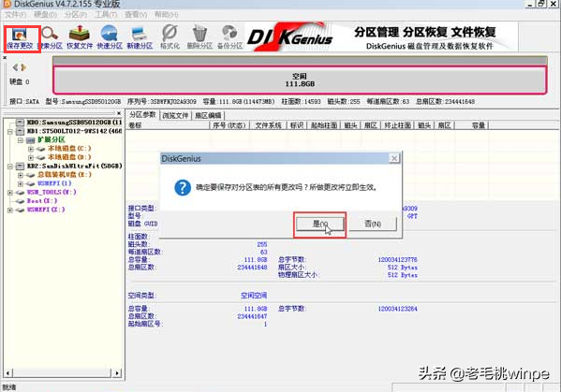561x392 pixels.
Task: Select the Boot(X:) tree item
Action: 42,201
